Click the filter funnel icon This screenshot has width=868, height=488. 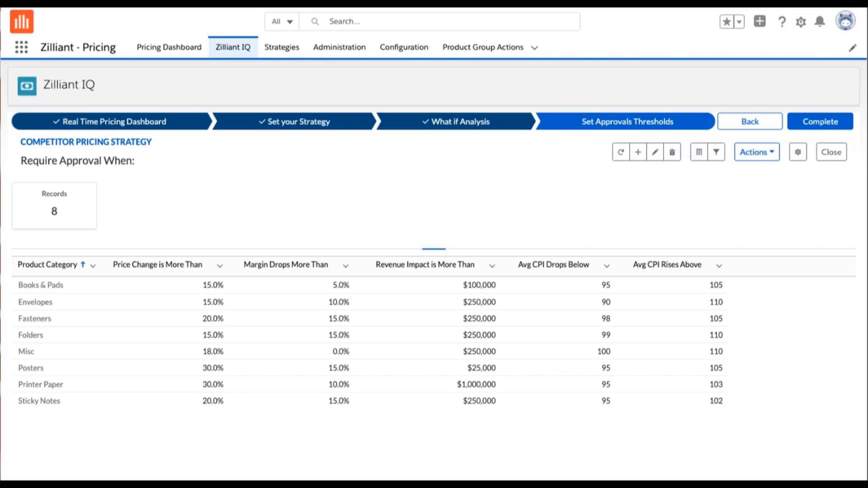(716, 152)
